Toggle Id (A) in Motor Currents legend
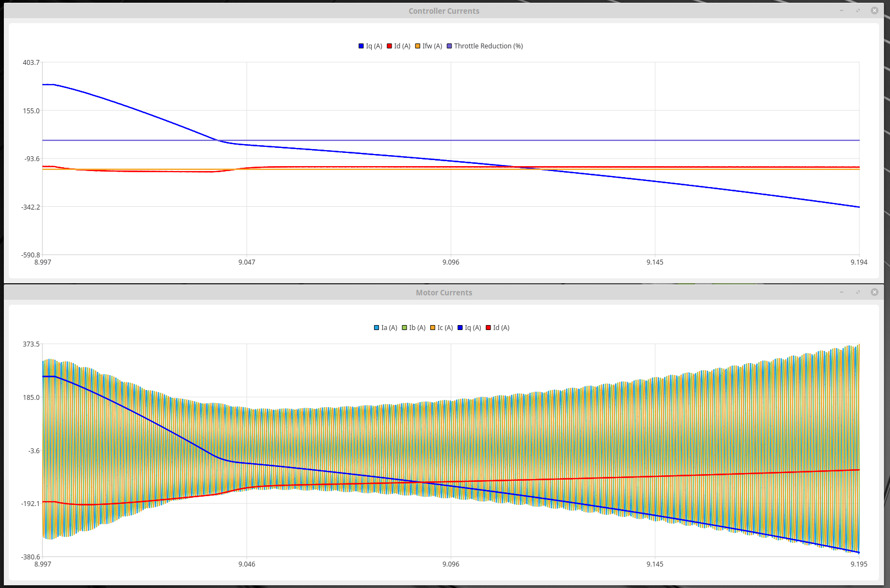 pos(497,328)
